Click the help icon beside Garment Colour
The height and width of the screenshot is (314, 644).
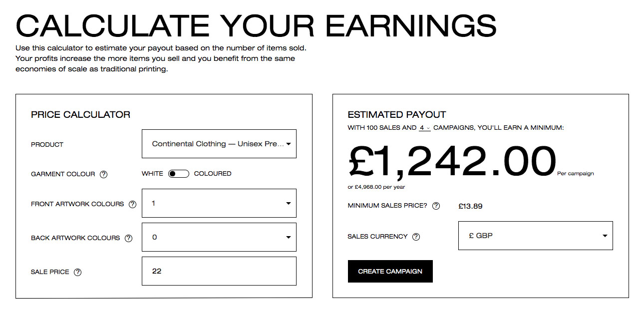tap(103, 174)
